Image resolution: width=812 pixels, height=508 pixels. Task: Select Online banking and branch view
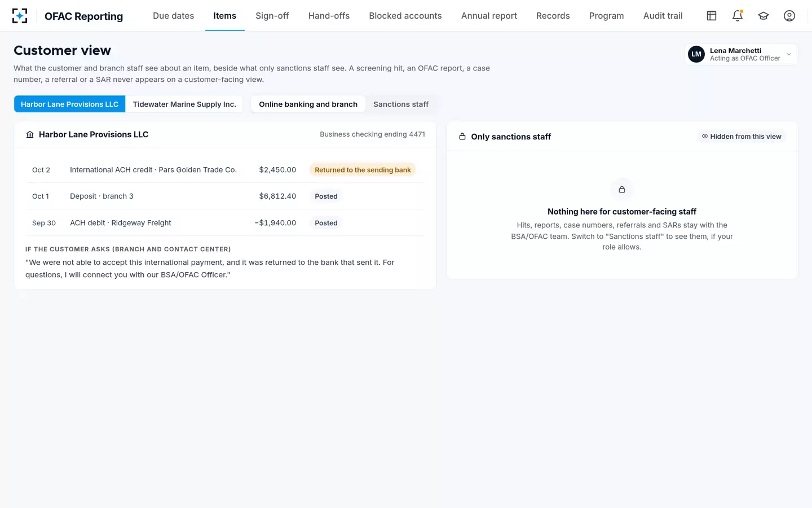click(x=308, y=104)
